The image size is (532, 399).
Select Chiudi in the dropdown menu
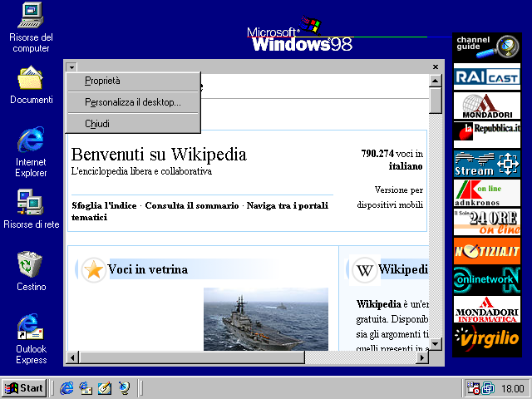96,124
